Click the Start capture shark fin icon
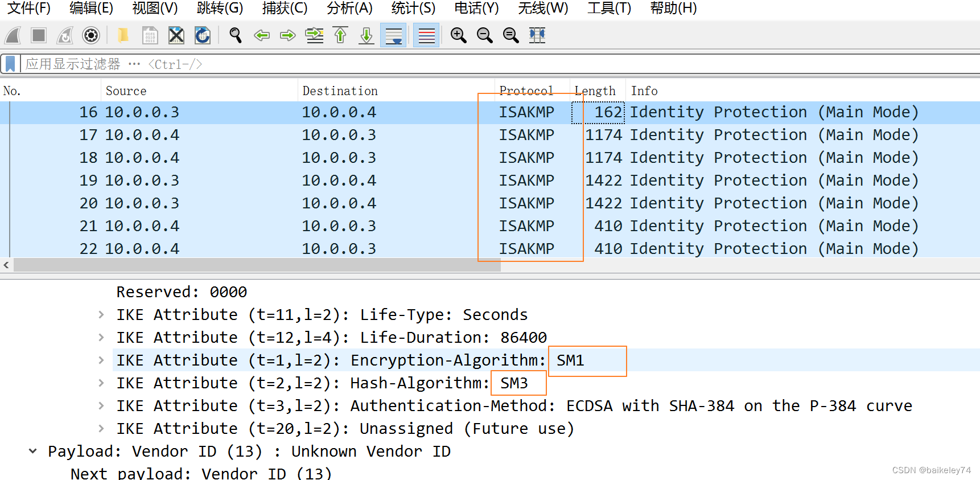 tap(13, 35)
